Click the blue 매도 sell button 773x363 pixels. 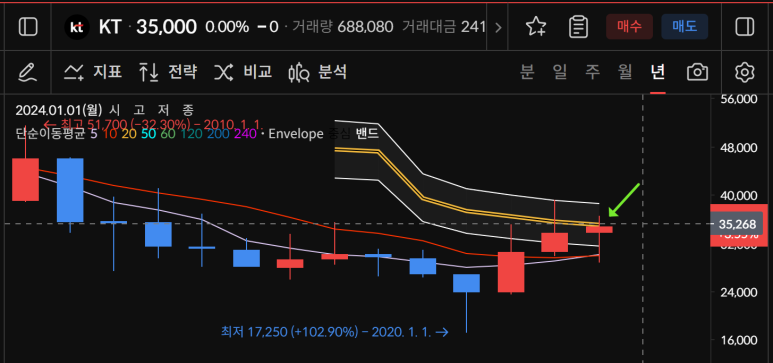[x=685, y=27]
